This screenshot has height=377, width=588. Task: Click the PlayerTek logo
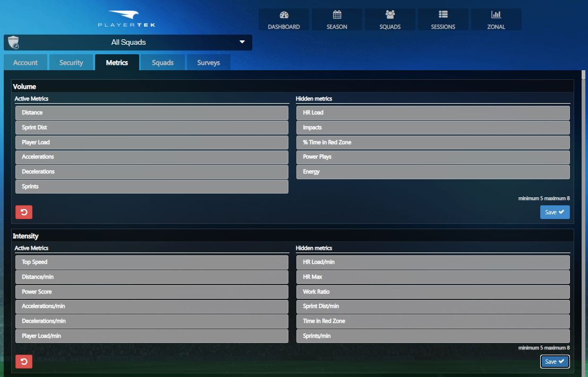tap(126, 19)
